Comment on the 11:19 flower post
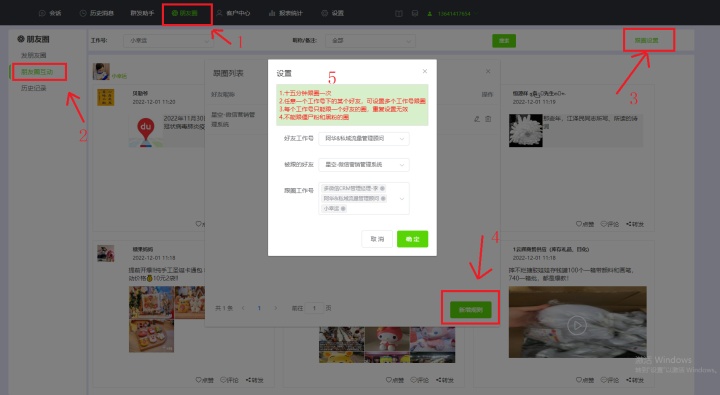The height and width of the screenshot is (395, 720). (610, 224)
